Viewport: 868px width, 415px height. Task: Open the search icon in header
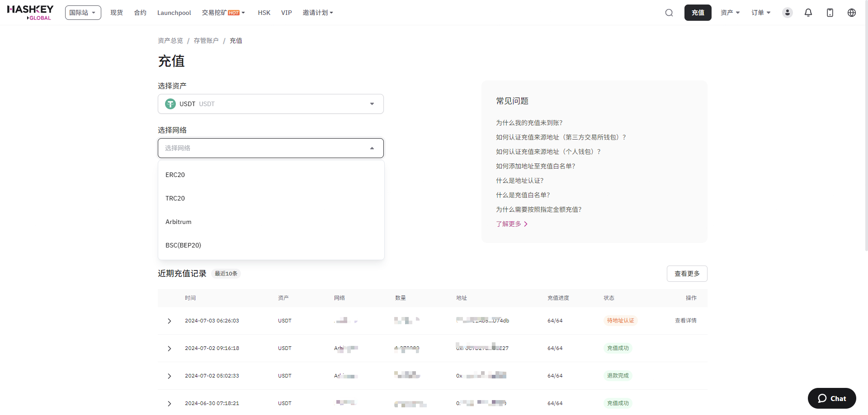pos(669,13)
